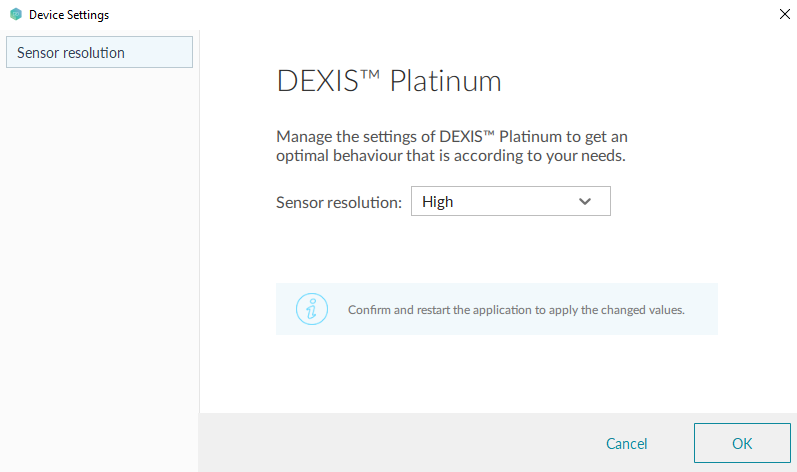The height and width of the screenshot is (472, 797).
Task: Open the Sensor resolution dropdown
Action: tap(510, 202)
